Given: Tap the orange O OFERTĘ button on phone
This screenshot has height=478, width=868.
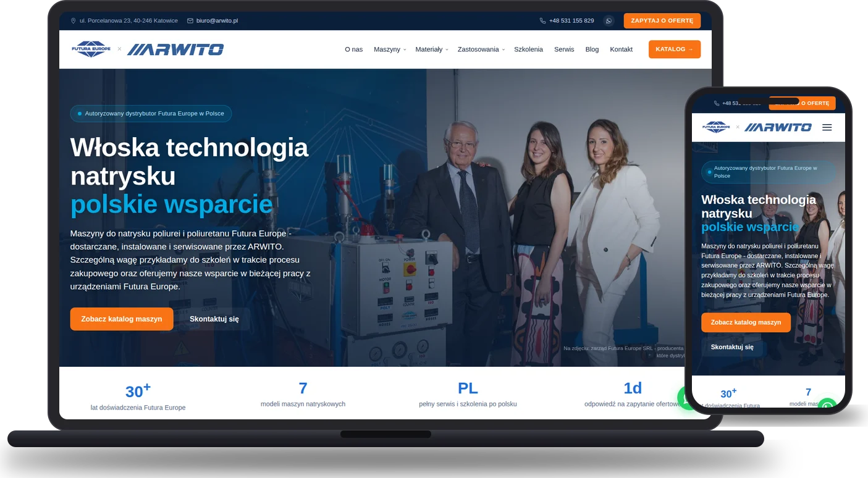Looking at the screenshot, I should point(802,103).
